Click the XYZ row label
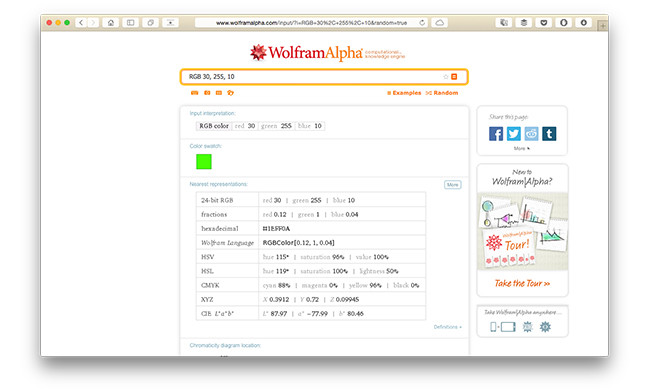Viewport: 650px width, 392px height. [207, 299]
